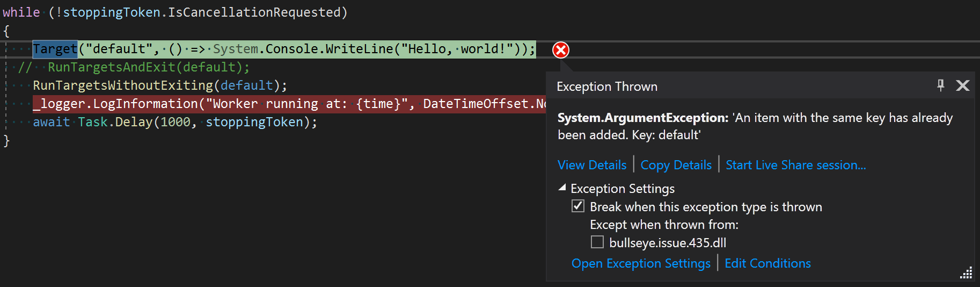Click the red exception error icon
Image resolution: width=980 pixels, height=287 pixels.
click(x=561, y=50)
